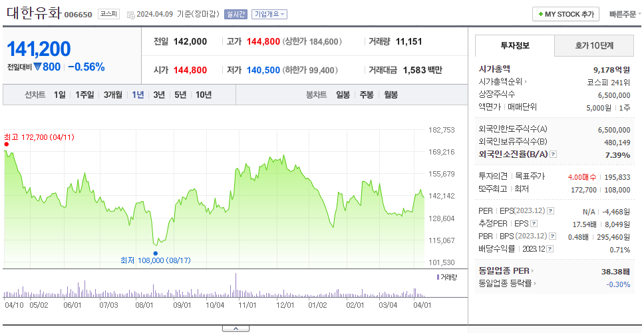This screenshot has height=333, width=644.
Task: Toggle the 실시간 real-time button
Action: click(x=236, y=14)
